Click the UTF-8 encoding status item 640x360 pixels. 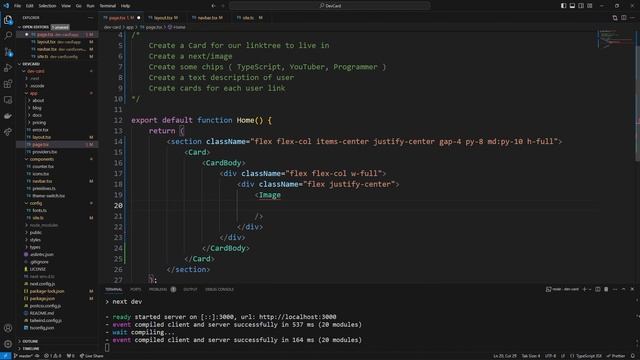[x=550, y=356]
